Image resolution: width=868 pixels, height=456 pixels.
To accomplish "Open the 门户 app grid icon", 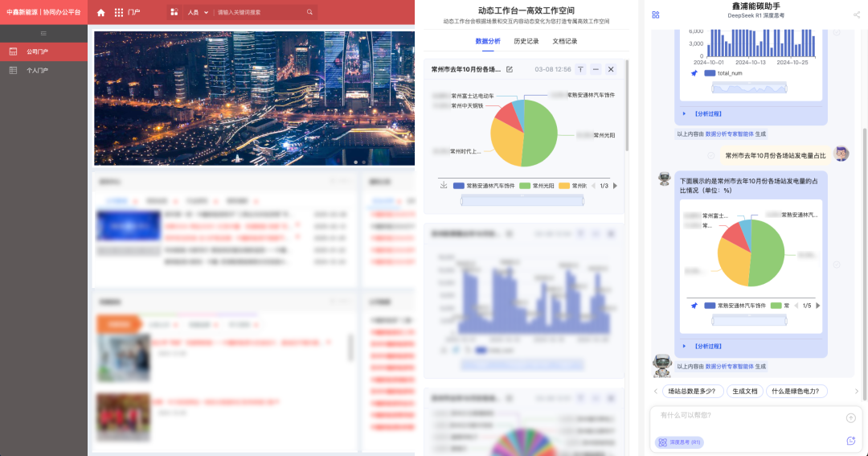I will coord(119,13).
